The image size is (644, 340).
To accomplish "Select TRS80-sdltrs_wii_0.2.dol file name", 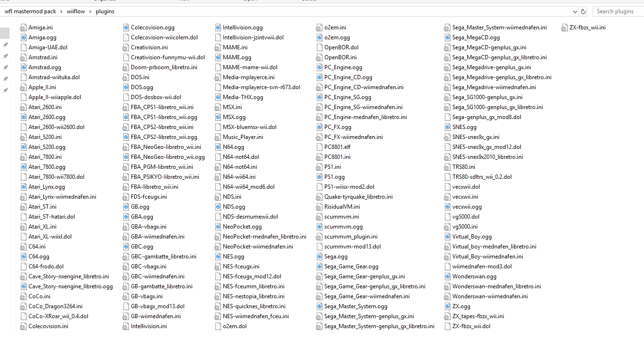I will coord(482,177).
